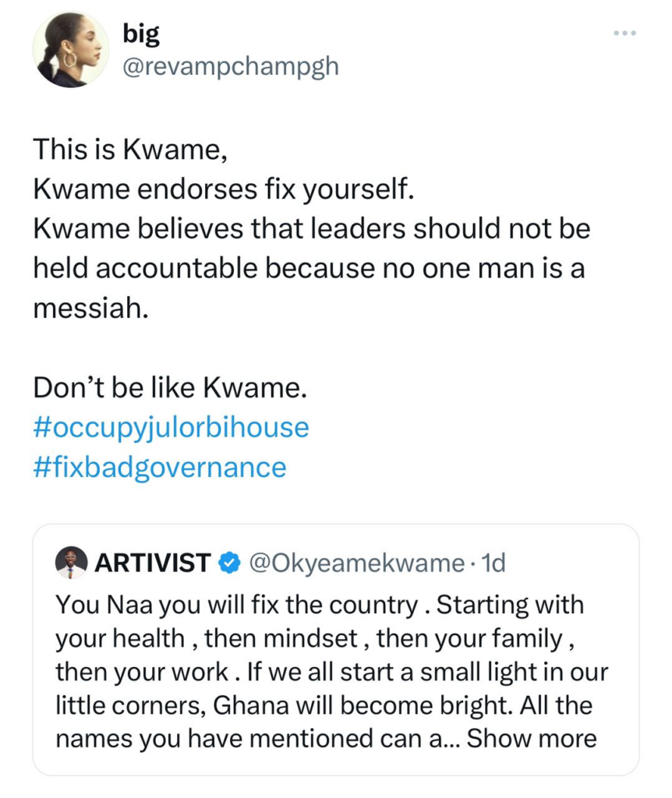Open the #occupyjulorbihouse hashtag
Viewport: 672px width, 798px height.
tap(171, 427)
